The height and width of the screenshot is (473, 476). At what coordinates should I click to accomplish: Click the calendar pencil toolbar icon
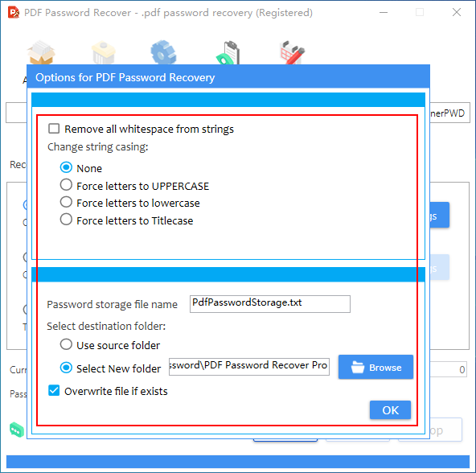coord(292,52)
